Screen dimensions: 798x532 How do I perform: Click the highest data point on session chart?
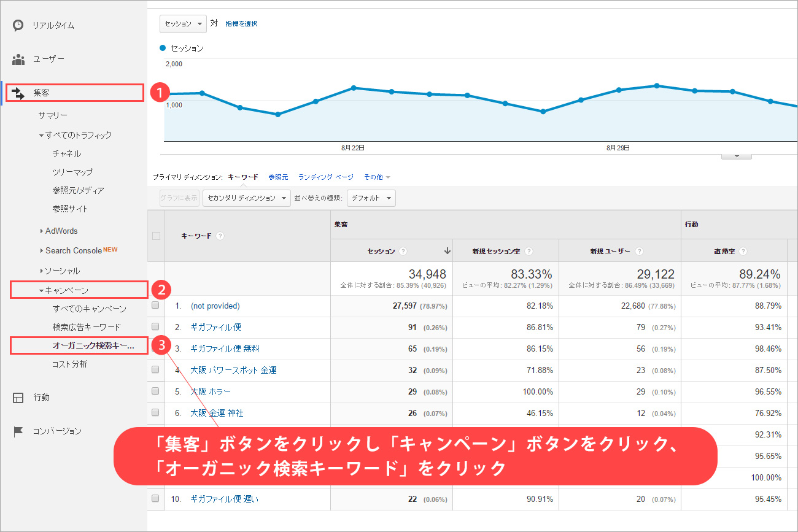point(657,85)
